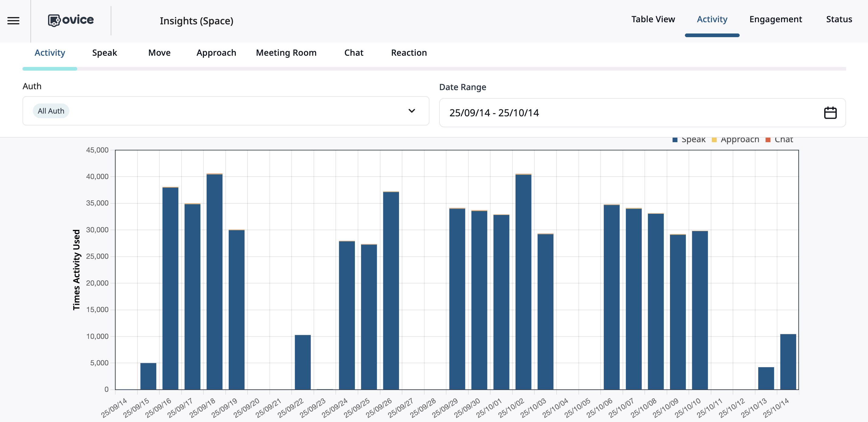This screenshot has height=422, width=868.
Task: Click the 25/09/18 bar in chart
Action: coord(214,282)
